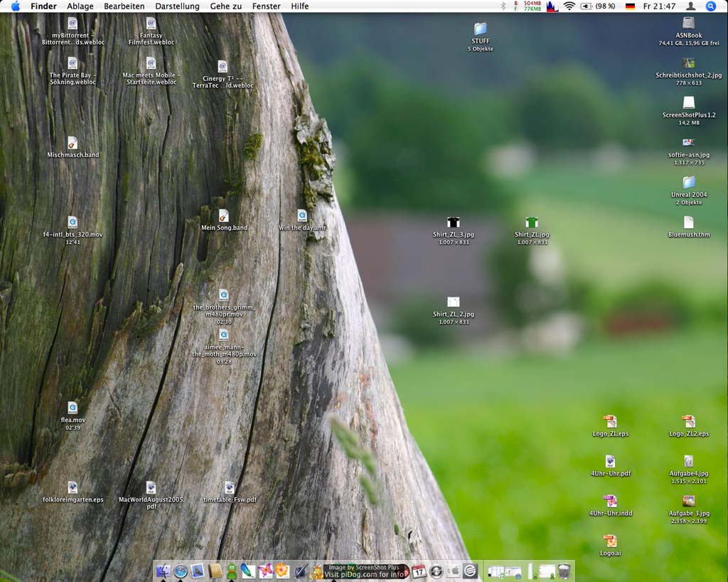728x582 pixels.
Task: Open the Apple menu
Action: tap(15, 6)
